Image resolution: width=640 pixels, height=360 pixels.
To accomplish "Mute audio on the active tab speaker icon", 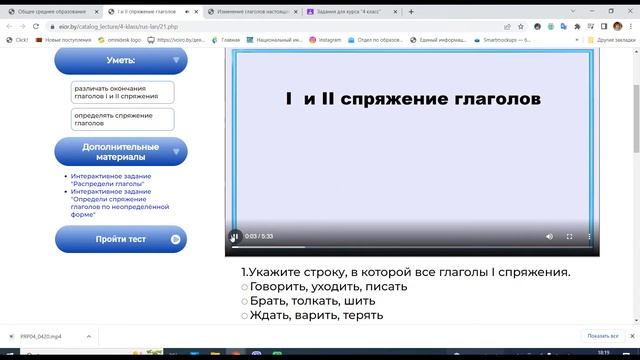I will (187, 12).
